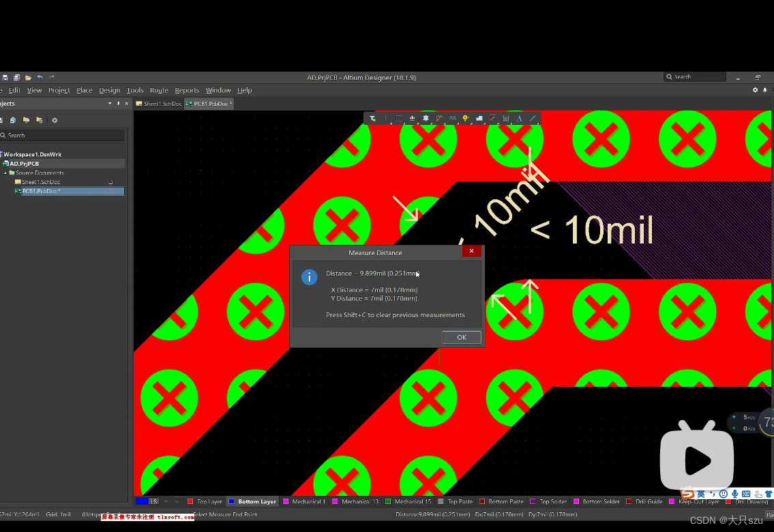Viewport: 774px width, 532px height.
Task: Select the Workspace1.DsnWrk tree item
Action: coord(31,154)
